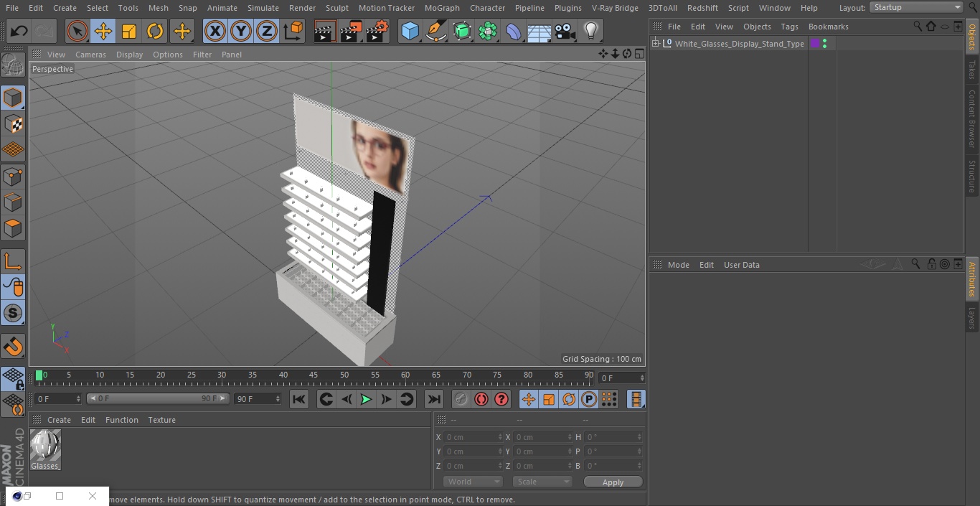980x506 pixels.
Task: Activate the Rotate tool
Action: click(x=155, y=32)
